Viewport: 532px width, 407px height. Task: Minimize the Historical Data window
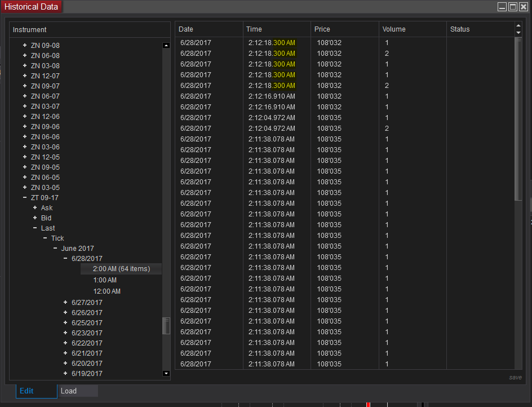point(502,7)
